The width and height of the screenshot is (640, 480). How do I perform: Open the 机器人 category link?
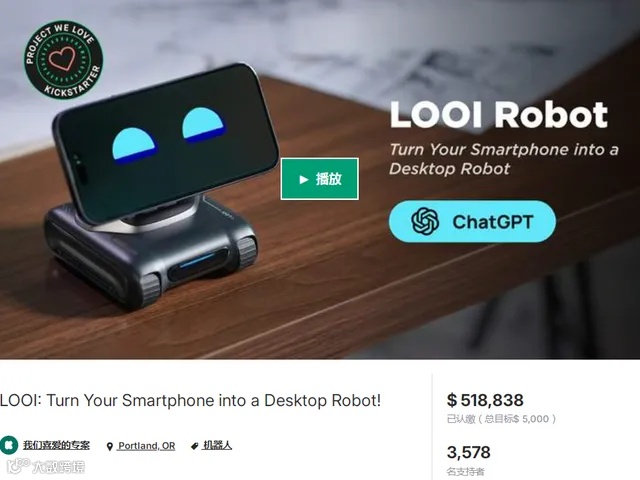(217, 445)
